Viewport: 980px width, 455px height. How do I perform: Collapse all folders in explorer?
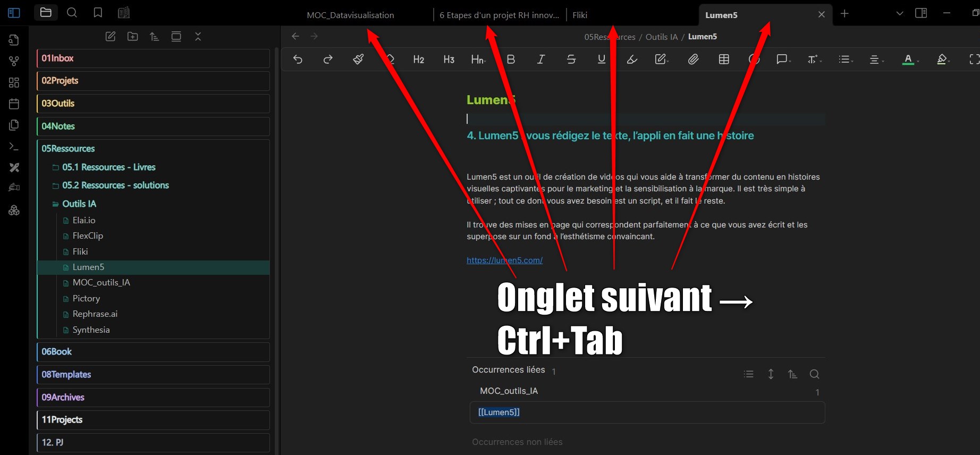tap(198, 36)
